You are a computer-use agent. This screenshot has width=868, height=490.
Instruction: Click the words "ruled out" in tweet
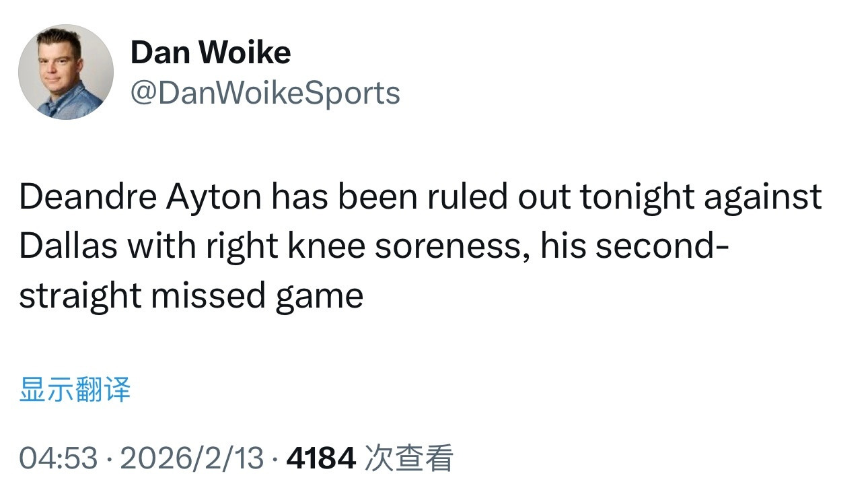click(467, 197)
